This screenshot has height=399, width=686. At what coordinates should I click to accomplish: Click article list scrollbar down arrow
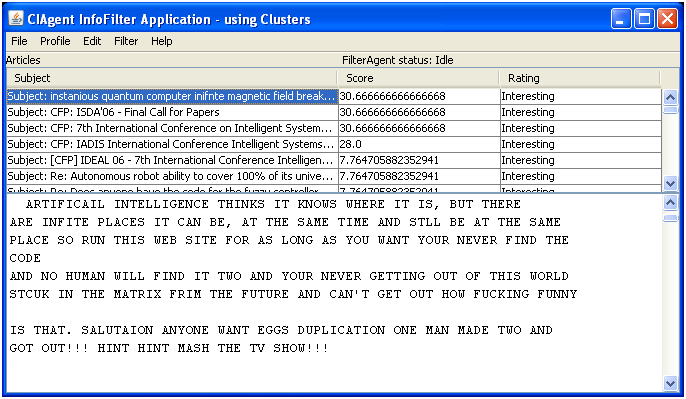(670, 183)
